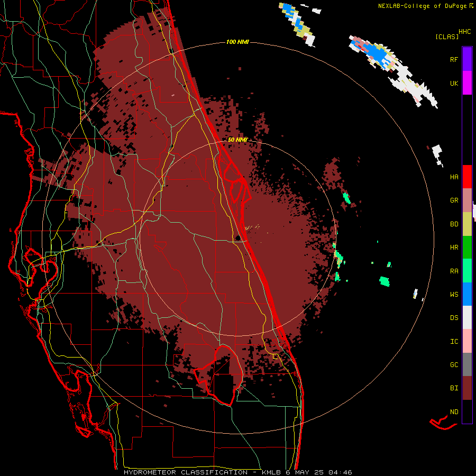Image resolution: width=476 pixels, height=476 pixels.
Task: Click the UK label in the legend
Action: [454, 83]
